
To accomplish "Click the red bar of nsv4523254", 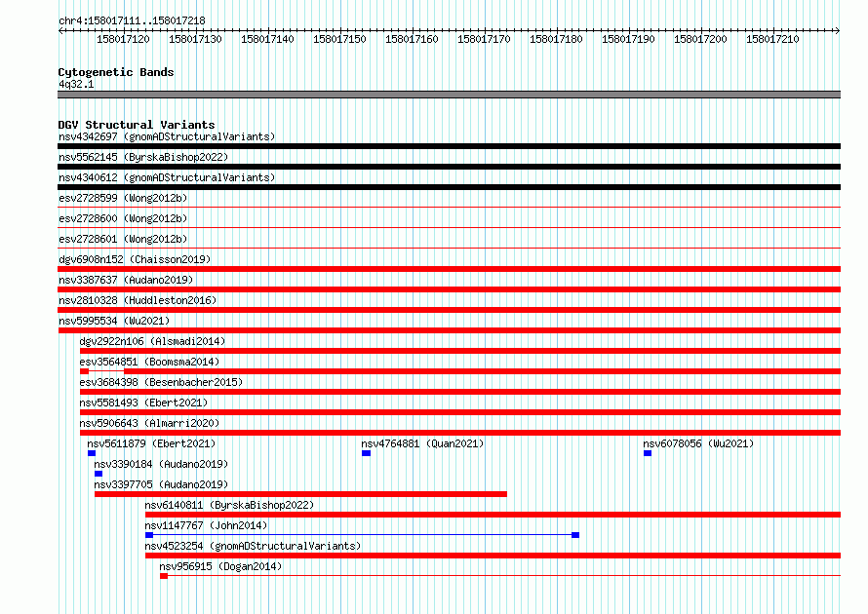I will (493, 556).
